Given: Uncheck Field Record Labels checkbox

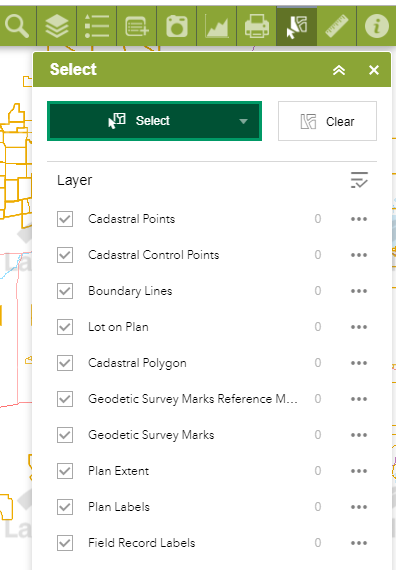Looking at the screenshot, I should pos(65,543).
